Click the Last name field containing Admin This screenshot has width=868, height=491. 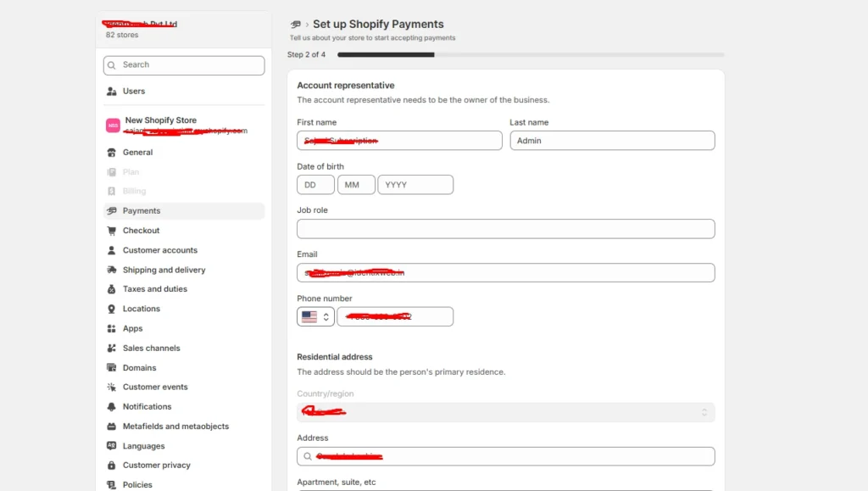tap(612, 141)
